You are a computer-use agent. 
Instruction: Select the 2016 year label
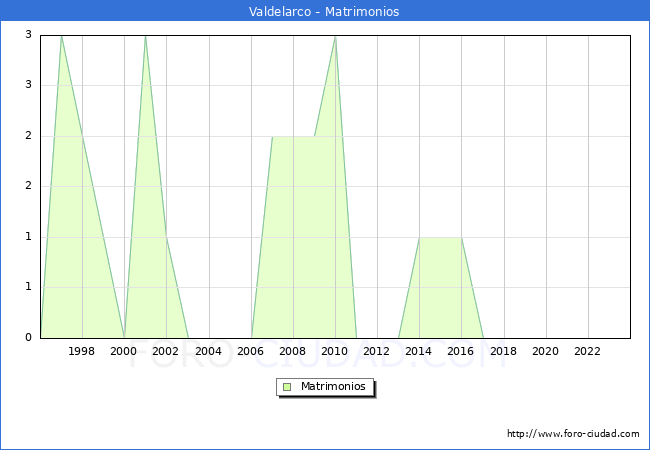pos(461,351)
